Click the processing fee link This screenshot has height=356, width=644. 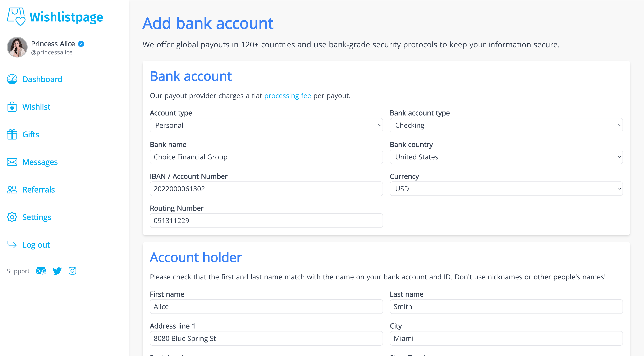coord(287,96)
